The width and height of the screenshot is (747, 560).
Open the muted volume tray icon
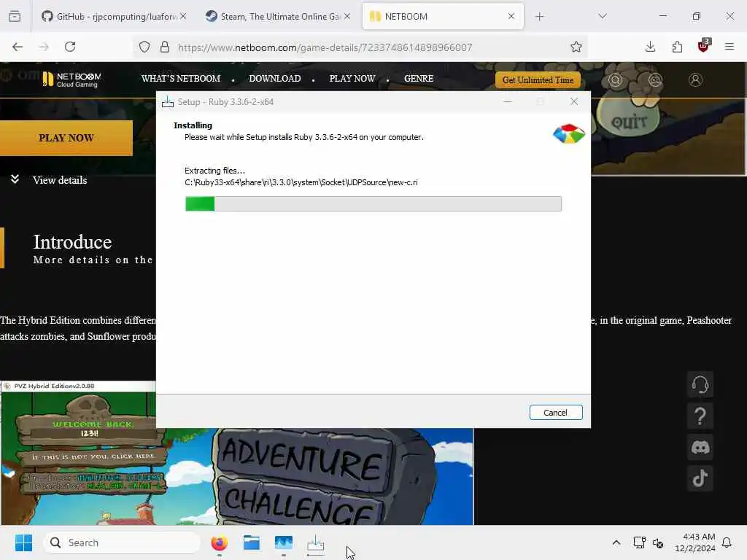(x=658, y=542)
